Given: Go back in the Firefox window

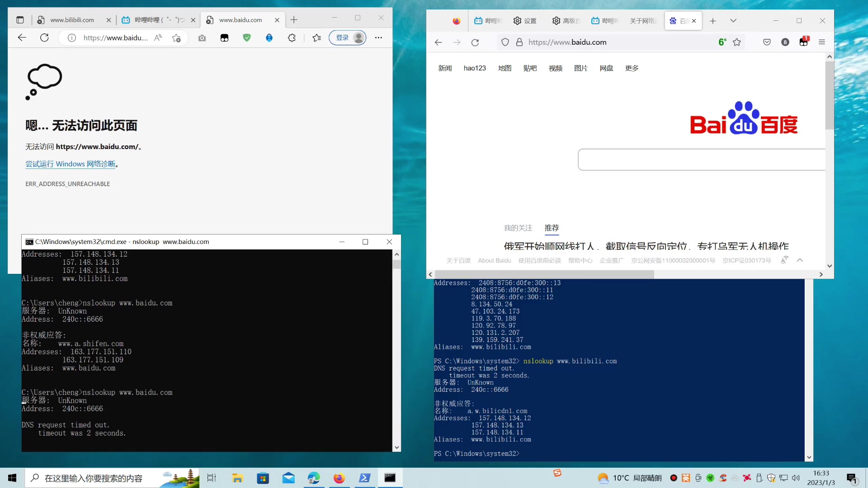Looking at the screenshot, I should [x=438, y=42].
